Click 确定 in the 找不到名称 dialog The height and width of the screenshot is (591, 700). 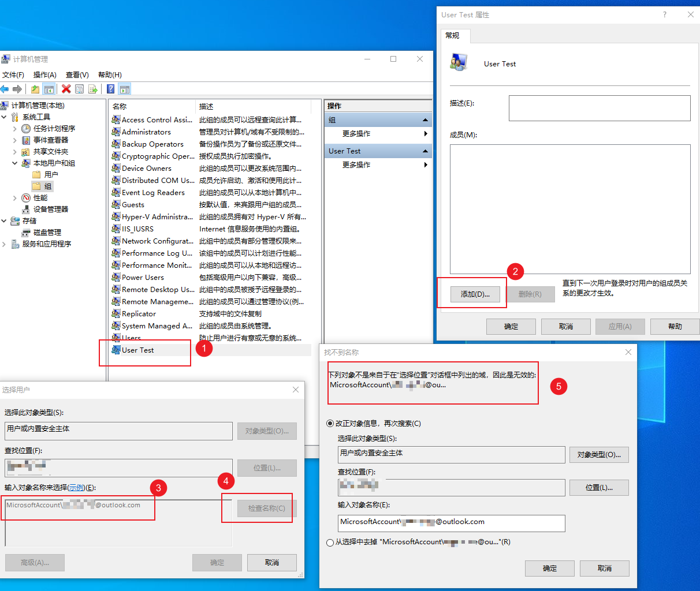pyautogui.click(x=550, y=568)
